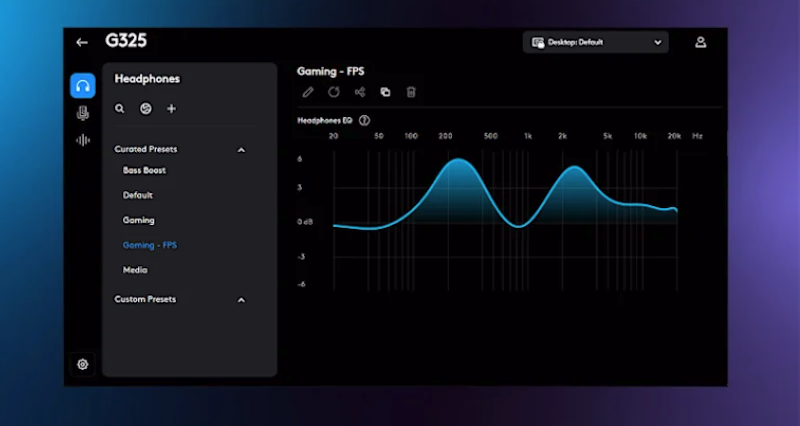Click the EQ curve dip near 1k Hz
The width and height of the screenshot is (800, 426).
[518, 226]
